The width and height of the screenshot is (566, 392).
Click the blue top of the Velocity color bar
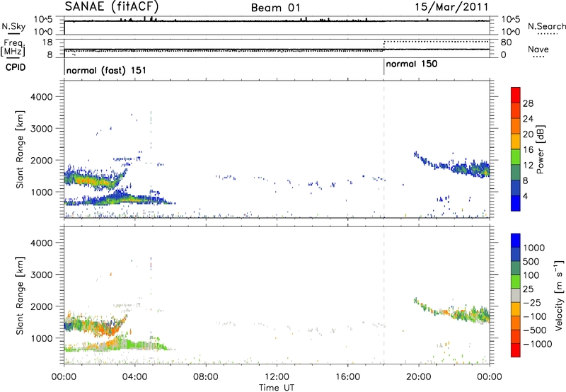tap(516, 240)
